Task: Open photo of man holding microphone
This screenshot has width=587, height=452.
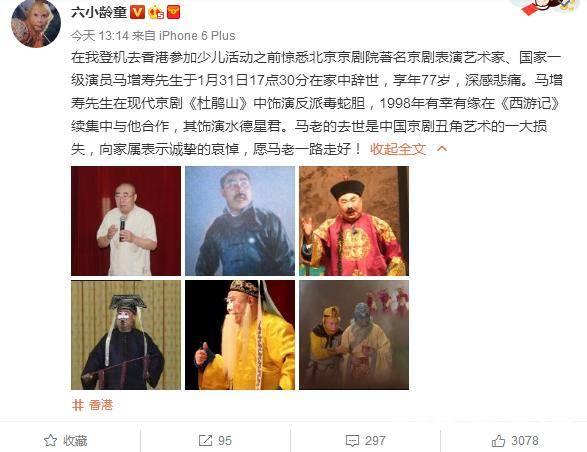Action: [x=126, y=221]
